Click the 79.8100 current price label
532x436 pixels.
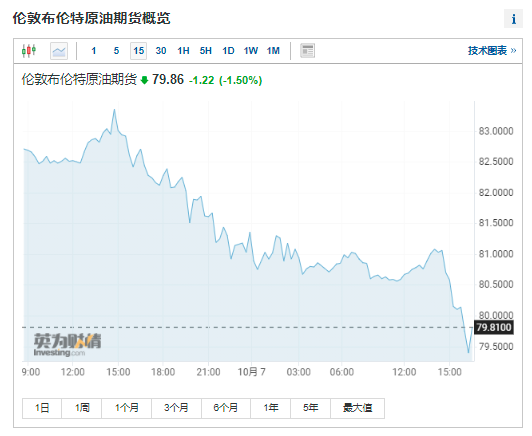[x=493, y=327]
